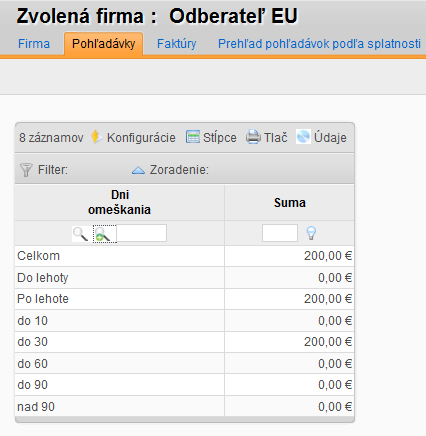This screenshot has width=426, height=436.
Task: Click the Dni omeškania filter text field
Action: 142,233
